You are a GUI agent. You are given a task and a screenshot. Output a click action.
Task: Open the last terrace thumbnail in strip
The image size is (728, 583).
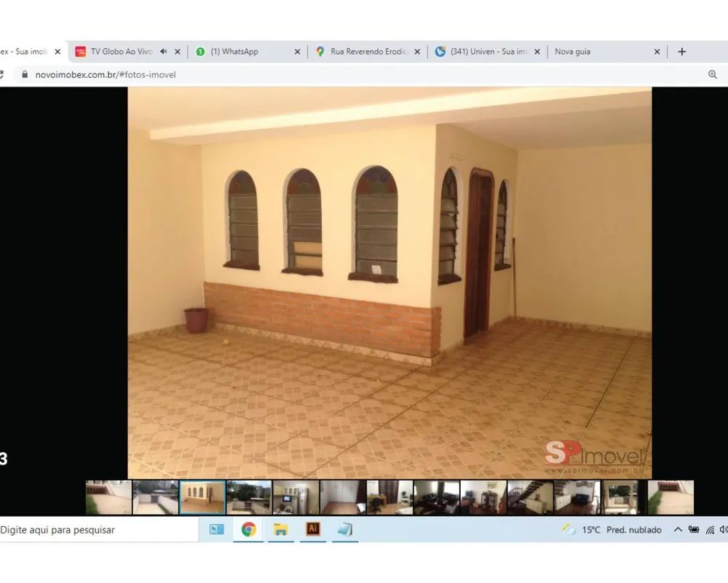tap(670, 498)
